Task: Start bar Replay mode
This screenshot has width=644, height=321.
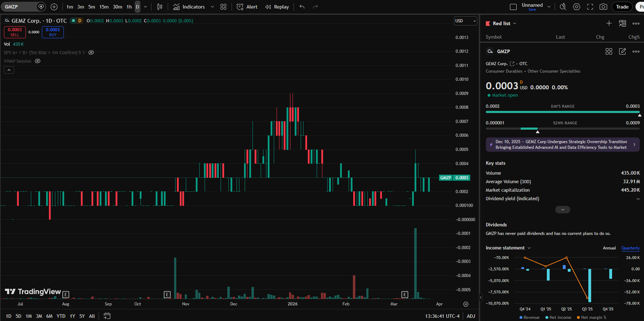Action: click(277, 7)
